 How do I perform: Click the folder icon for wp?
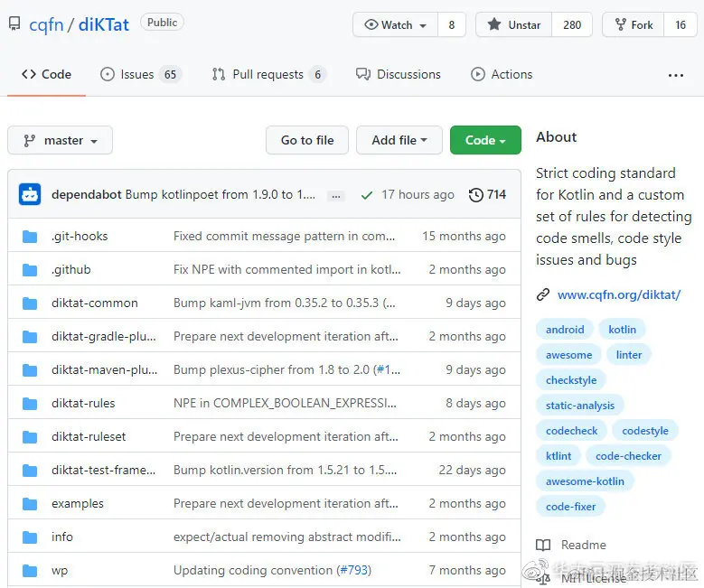pos(30,571)
